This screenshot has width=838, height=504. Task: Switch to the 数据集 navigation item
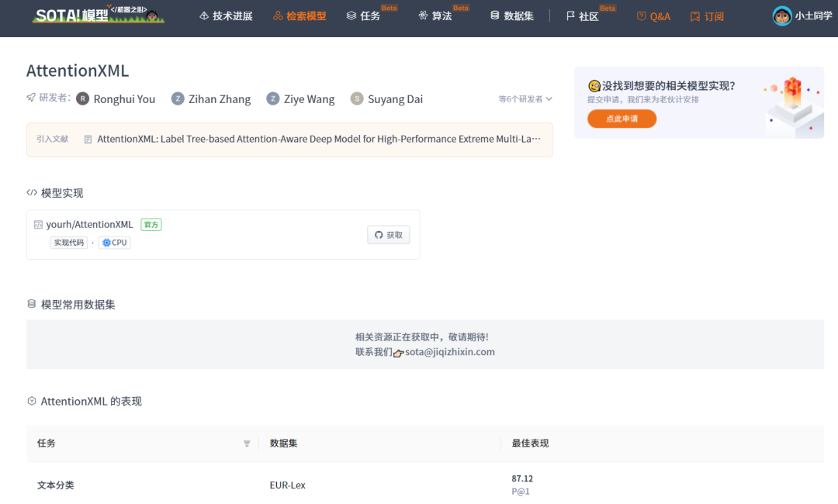[x=512, y=15]
